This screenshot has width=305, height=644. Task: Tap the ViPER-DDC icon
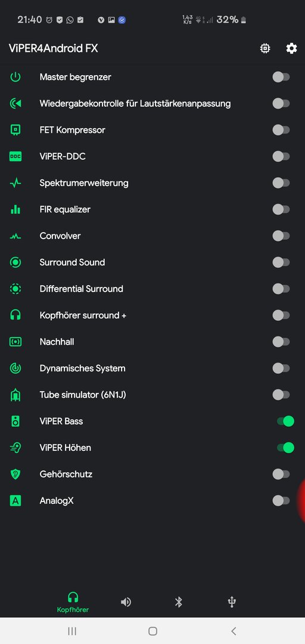click(x=15, y=156)
